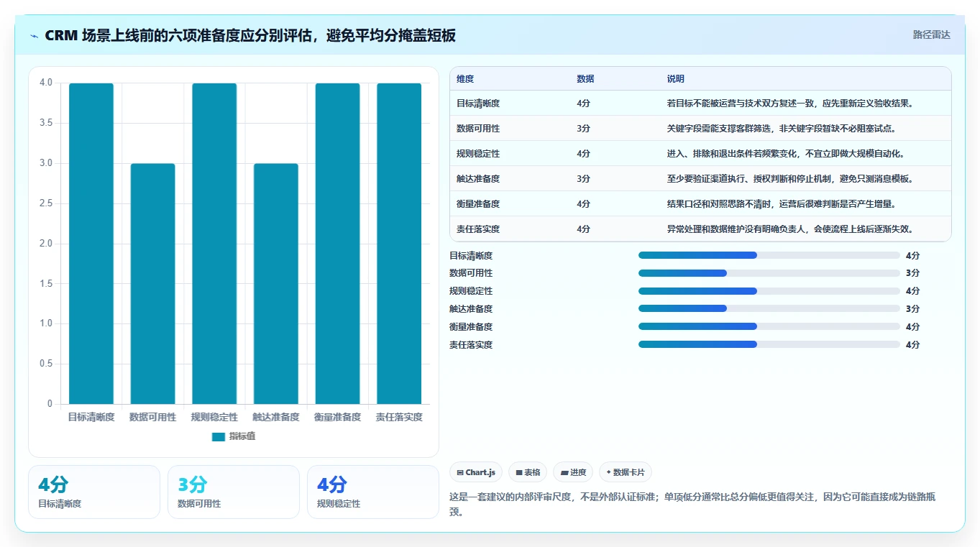980x547 pixels.
Task: Click the 维度 column header
Action: click(x=465, y=79)
